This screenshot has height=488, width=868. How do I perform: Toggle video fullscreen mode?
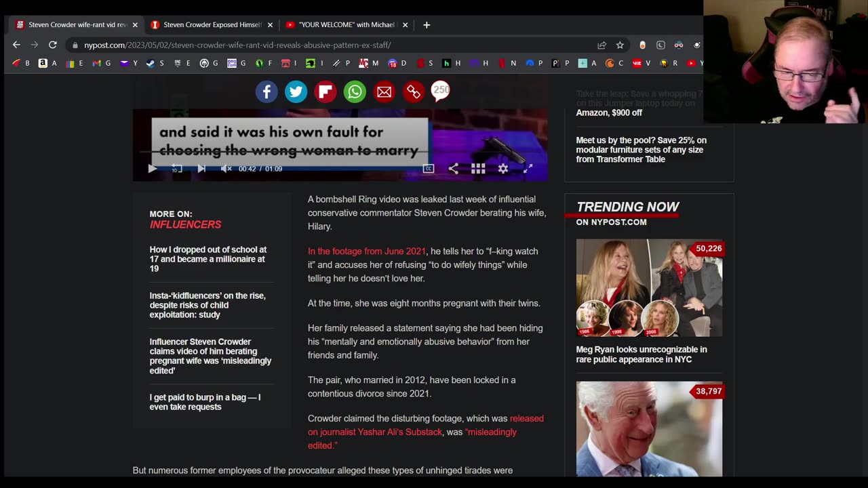[528, 169]
